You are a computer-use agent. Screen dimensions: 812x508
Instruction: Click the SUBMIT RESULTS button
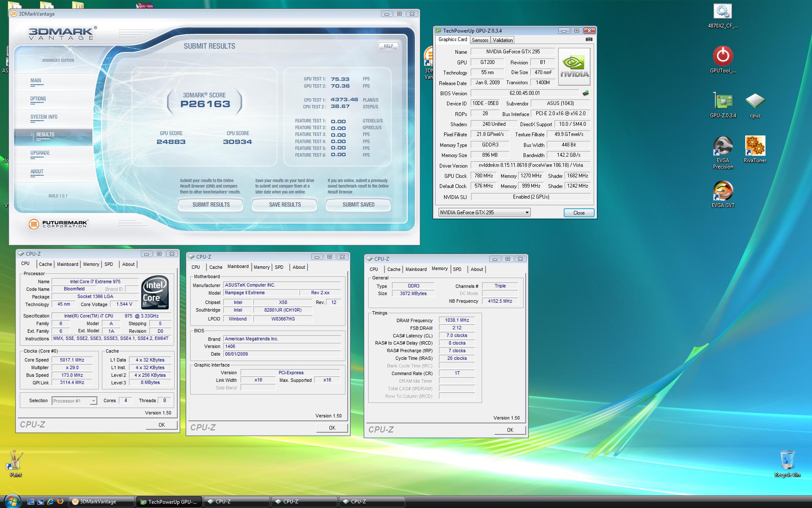coord(211,205)
